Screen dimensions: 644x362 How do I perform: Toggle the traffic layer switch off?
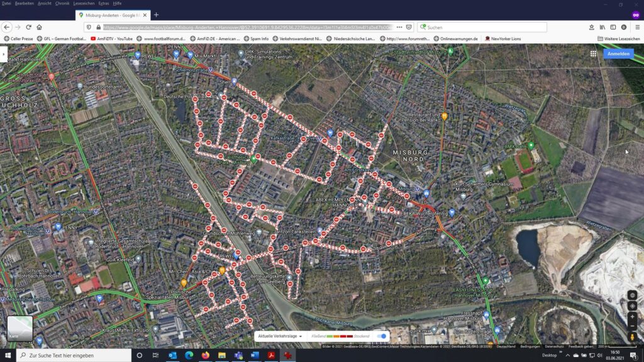tap(380, 336)
